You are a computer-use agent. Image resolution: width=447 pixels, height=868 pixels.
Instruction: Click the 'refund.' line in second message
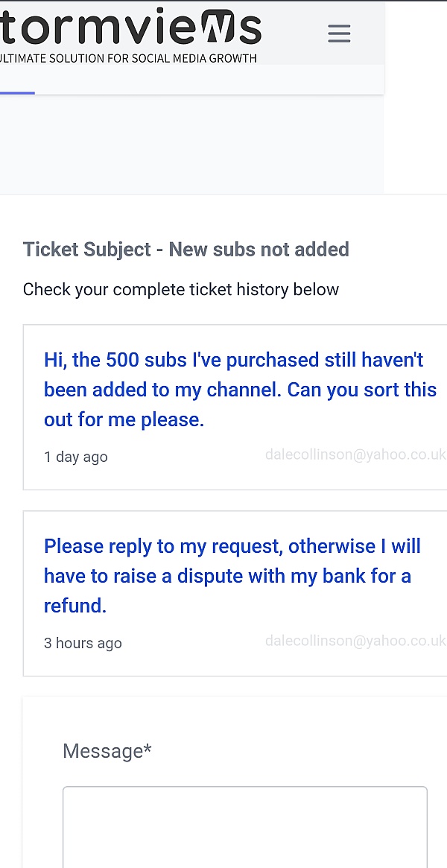coord(75,606)
